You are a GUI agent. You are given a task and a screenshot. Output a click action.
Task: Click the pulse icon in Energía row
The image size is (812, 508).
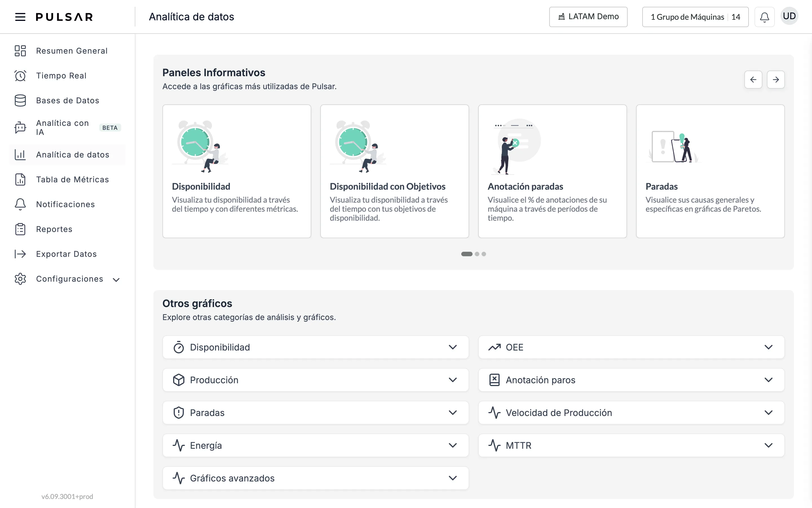(x=178, y=445)
